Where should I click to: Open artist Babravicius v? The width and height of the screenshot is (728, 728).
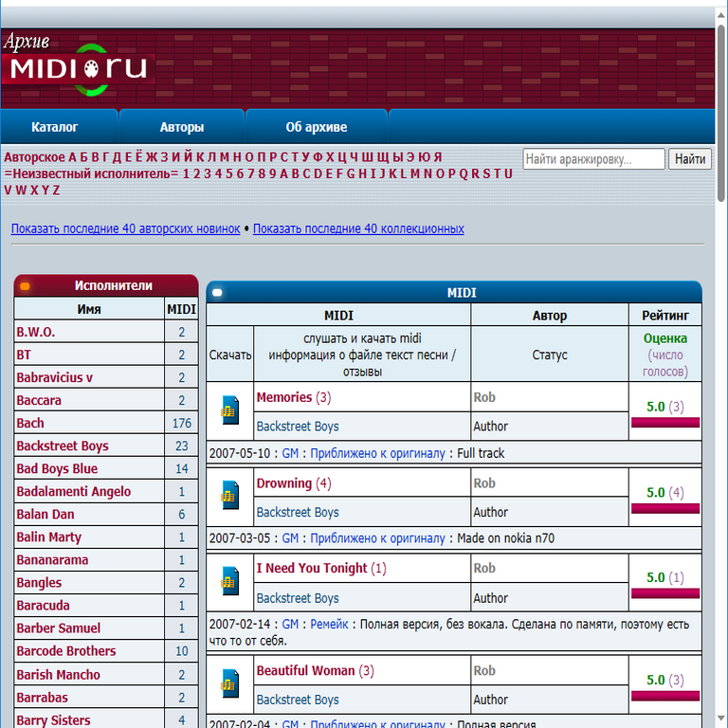(54, 377)
